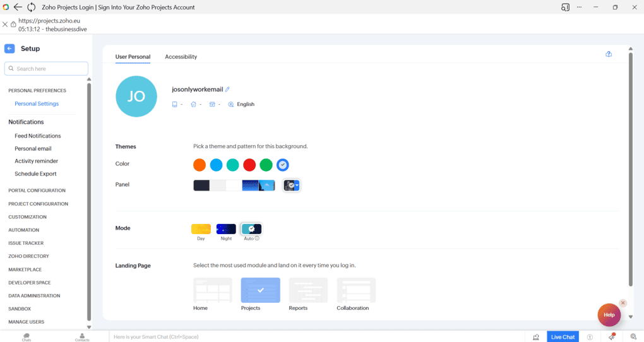
Task: Reload the page with the refresh icon
Action: pos(32,7)
